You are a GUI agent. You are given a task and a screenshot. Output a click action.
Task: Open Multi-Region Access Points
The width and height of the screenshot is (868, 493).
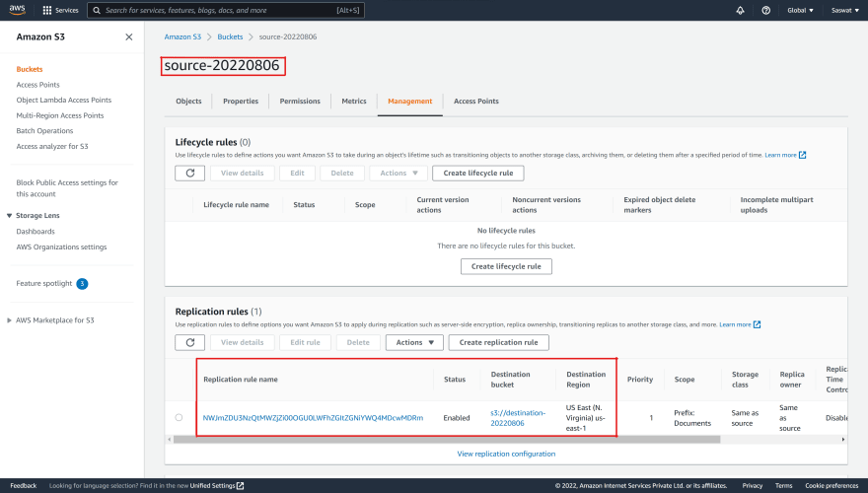tap(60, 115)
